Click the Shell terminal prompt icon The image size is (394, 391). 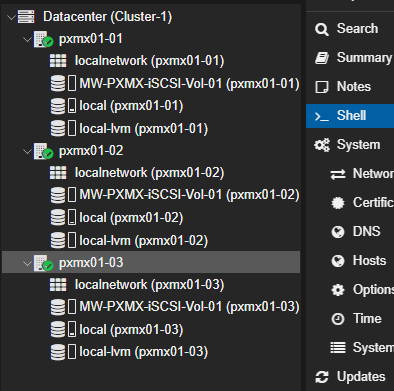[322, 116]
